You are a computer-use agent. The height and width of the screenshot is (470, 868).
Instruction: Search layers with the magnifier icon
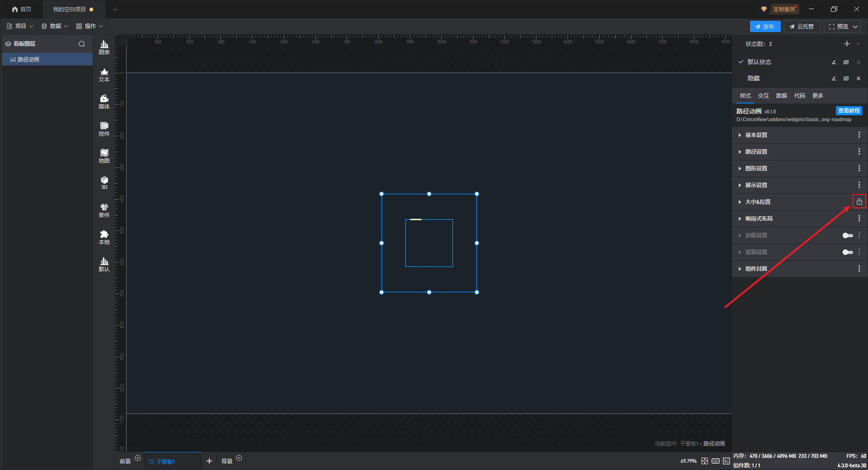click(82, 44)
